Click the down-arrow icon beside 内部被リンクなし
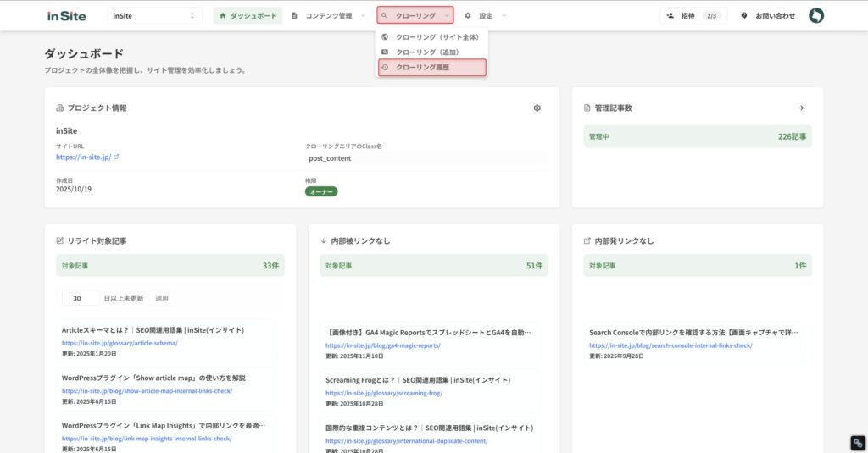 coord(323,240)
